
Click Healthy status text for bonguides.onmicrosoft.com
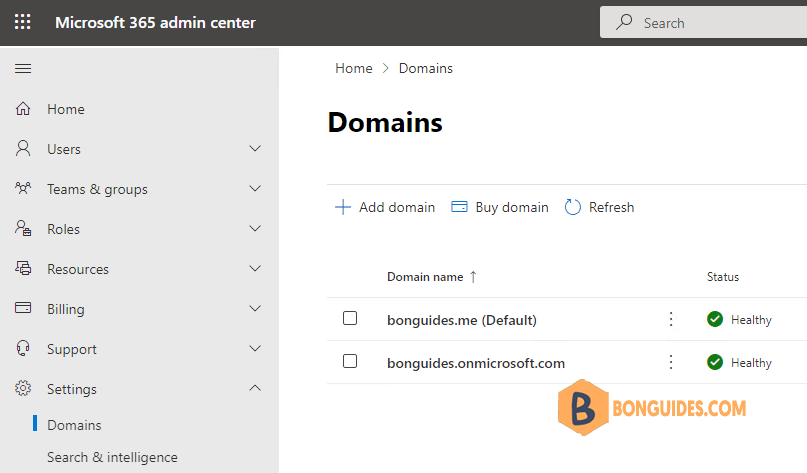[751, 363]
